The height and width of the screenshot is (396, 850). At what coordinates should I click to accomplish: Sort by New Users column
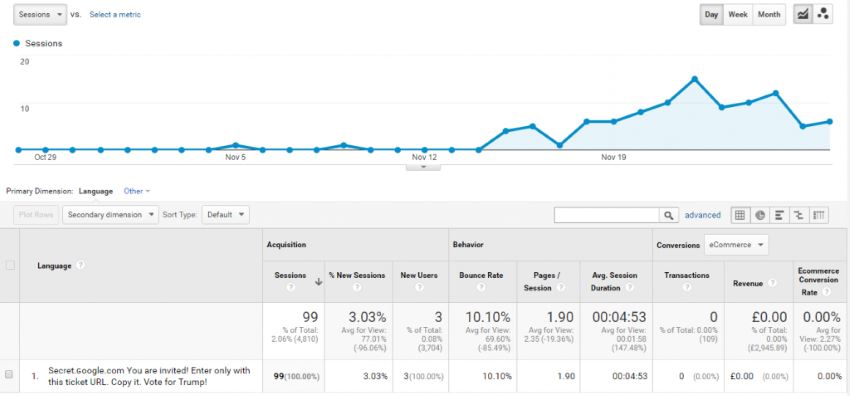pos(418,275)
